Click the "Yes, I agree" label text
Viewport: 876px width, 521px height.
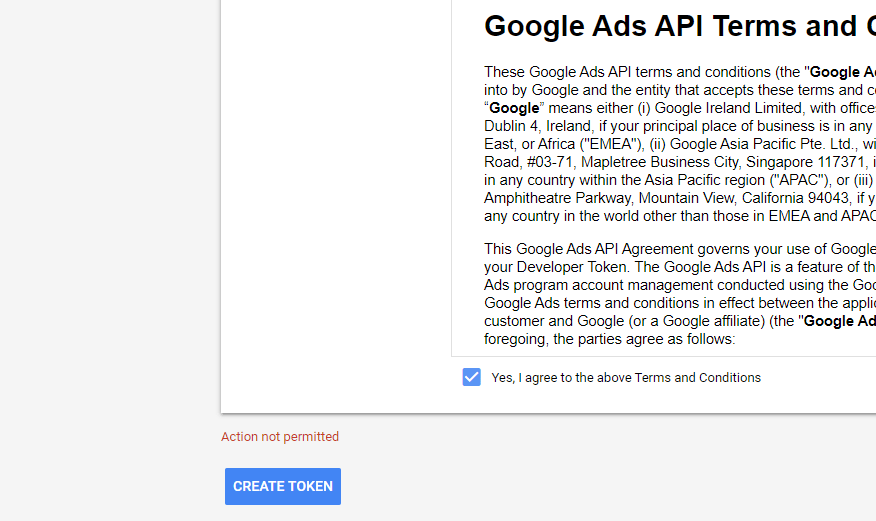pos(626,378)
